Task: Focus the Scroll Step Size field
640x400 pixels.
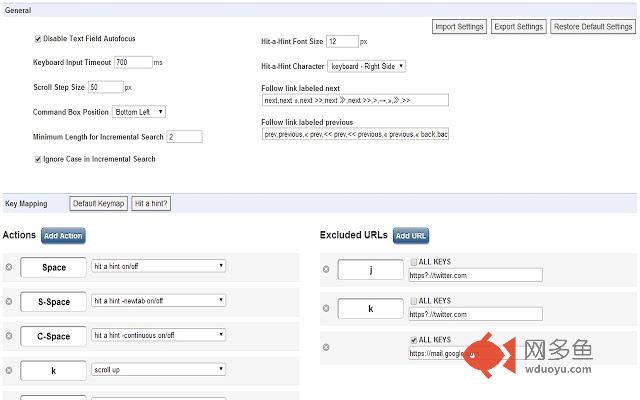Action: click(106, 87)
